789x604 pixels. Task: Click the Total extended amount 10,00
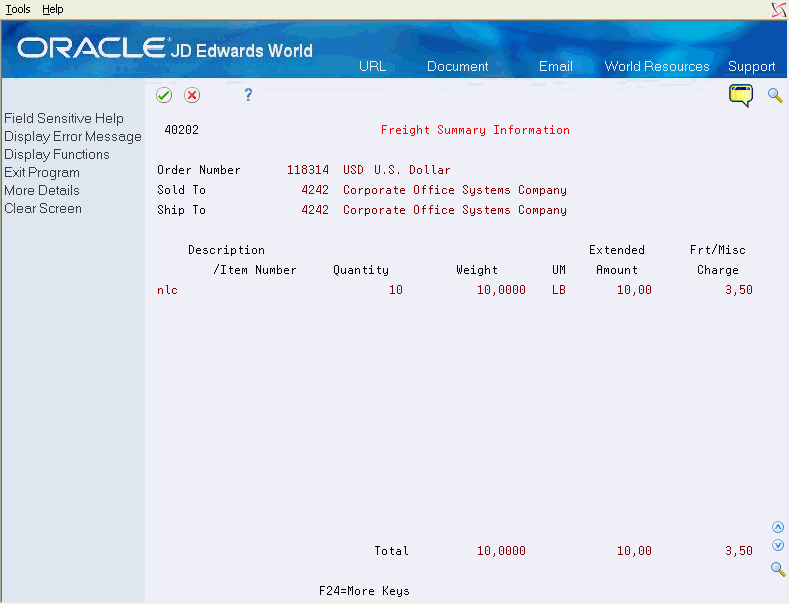[x=634, y=551]
